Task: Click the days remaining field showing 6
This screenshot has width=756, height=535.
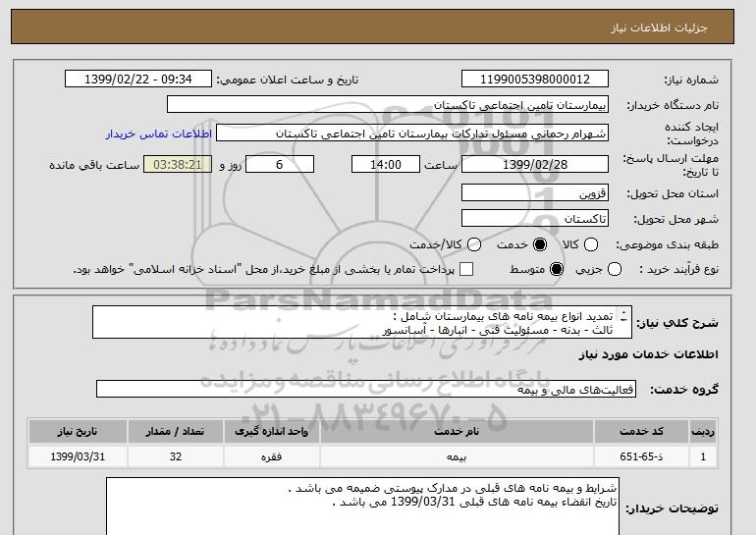Action: point(280,164)
